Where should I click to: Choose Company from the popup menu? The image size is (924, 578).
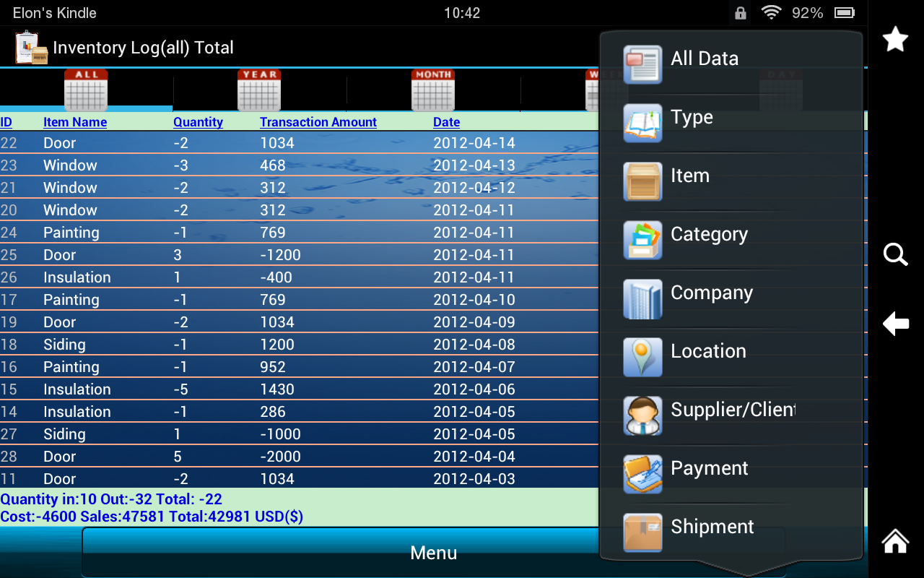click(x=731, y=299)
